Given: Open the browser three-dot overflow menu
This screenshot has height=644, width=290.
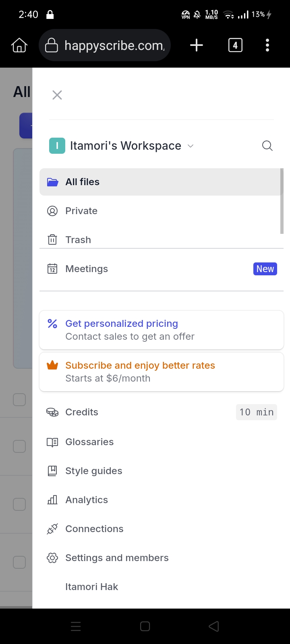Looking at the screenshot, I should pos(267,45).
